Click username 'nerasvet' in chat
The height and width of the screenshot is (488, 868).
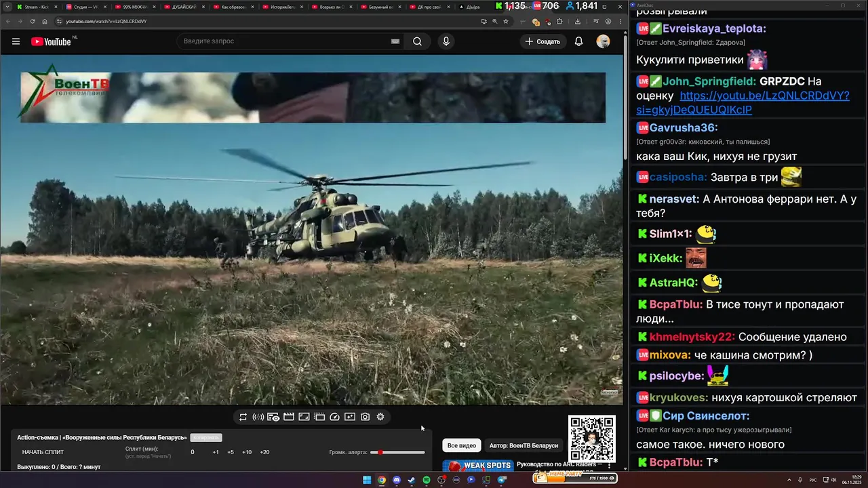[x=674, y=199]
